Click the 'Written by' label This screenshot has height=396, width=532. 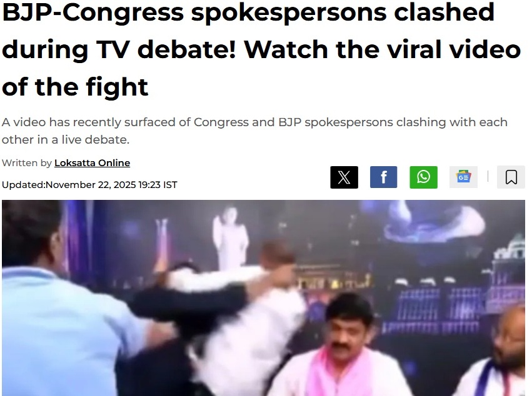(x=27, y=163)
